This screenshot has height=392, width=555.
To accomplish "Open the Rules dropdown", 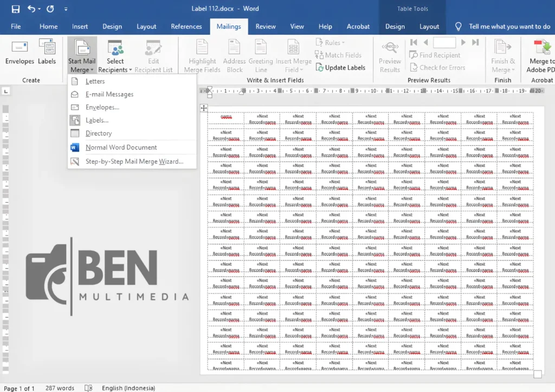I will 331,42.
